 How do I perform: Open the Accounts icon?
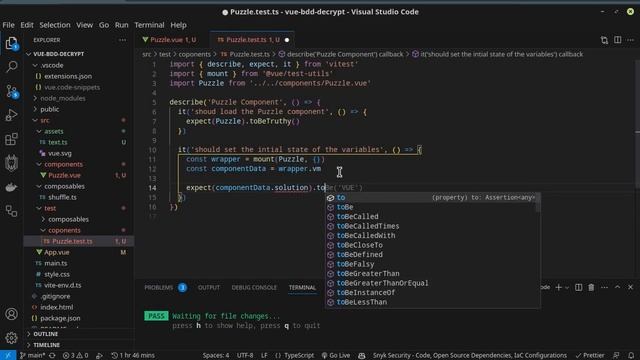(x=11, y=314)
